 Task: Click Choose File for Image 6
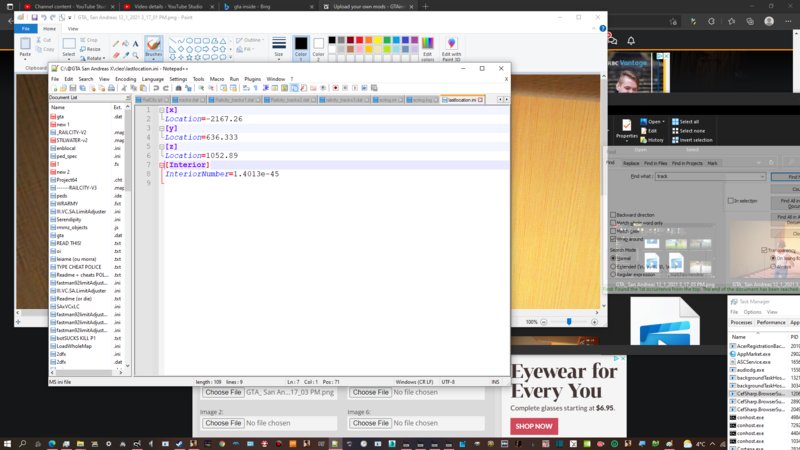pyautogui.click(x=370, y=423)
